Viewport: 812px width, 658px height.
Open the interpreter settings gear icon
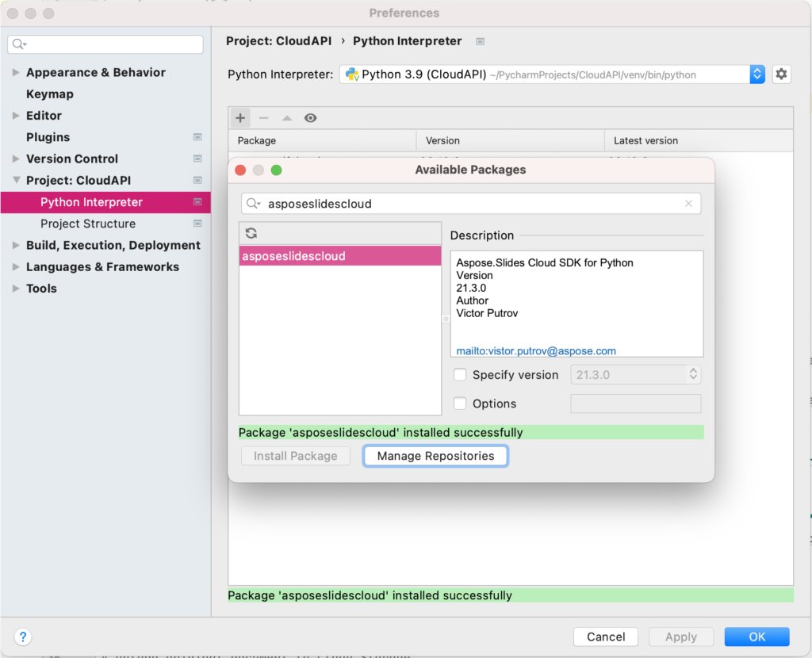[x=781, y=75]
